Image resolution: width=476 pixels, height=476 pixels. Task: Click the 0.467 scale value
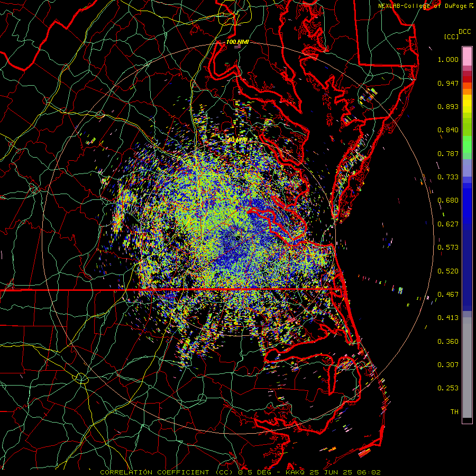[448, 295]
